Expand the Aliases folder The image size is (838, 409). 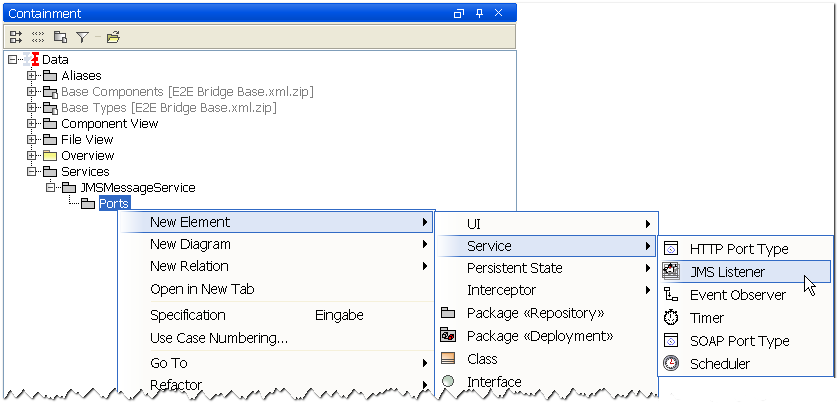click(x=32, y=75)
